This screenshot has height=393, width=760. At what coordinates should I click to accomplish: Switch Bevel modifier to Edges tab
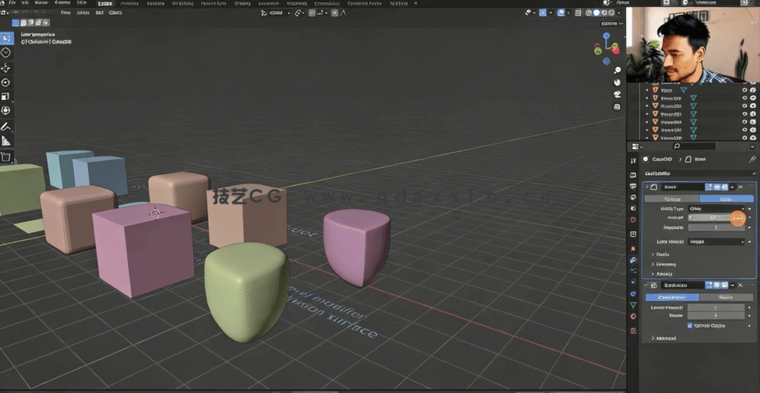[727, 199]
